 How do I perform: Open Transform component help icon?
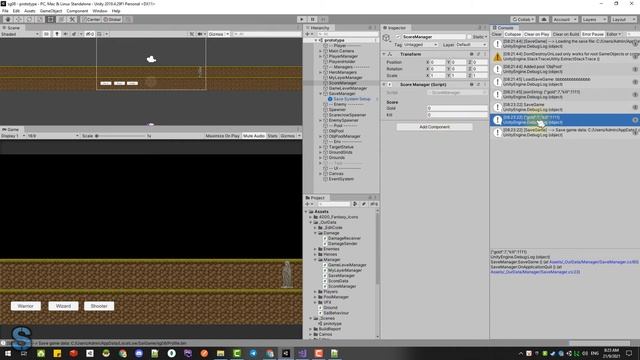[x=471, y=54]
